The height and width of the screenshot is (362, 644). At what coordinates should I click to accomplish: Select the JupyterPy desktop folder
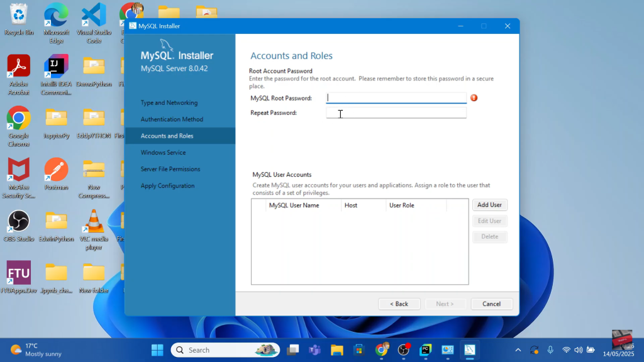[56, 123]
